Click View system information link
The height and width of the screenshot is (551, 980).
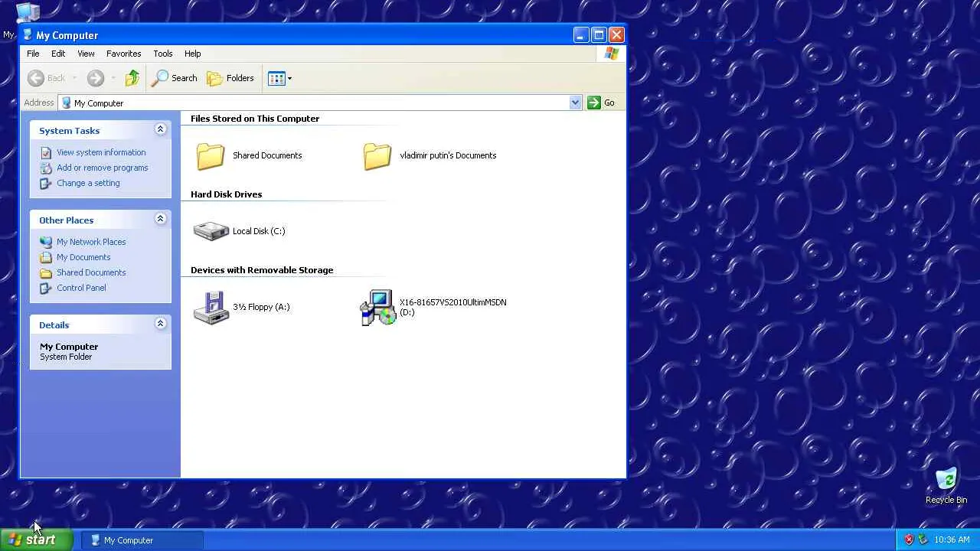[101, 152]
